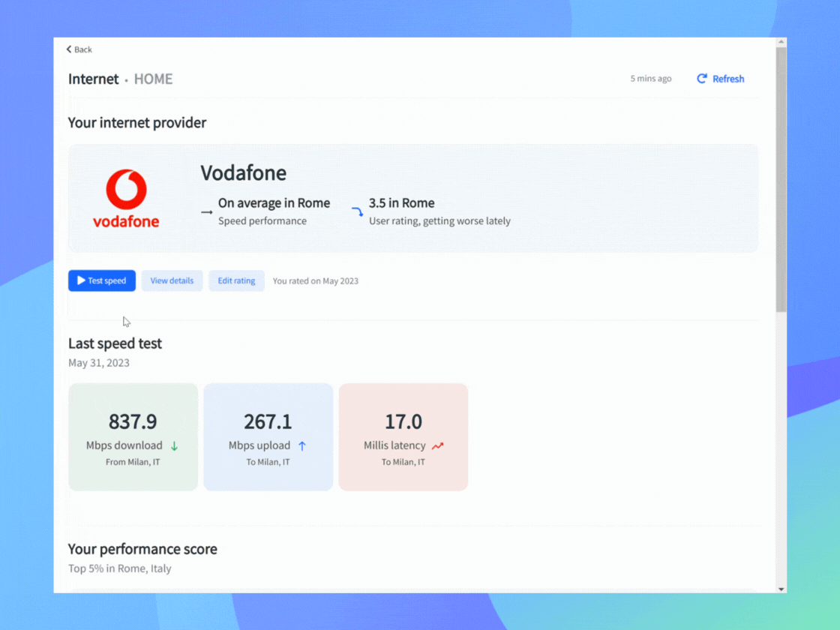Click "To Milan, IT" under Mbps upload
Viewport: 840px width, 630px height.
268,462
